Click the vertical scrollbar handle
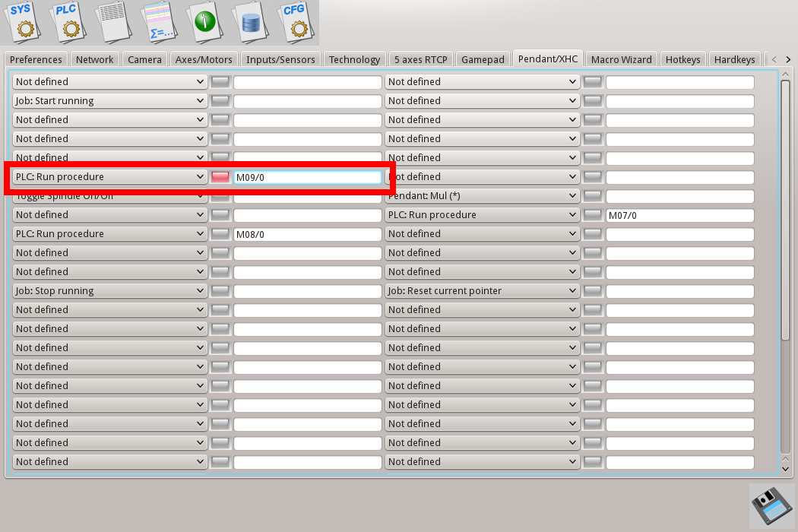The height and width of the screenshot is (532, 798). pos(786,209)
